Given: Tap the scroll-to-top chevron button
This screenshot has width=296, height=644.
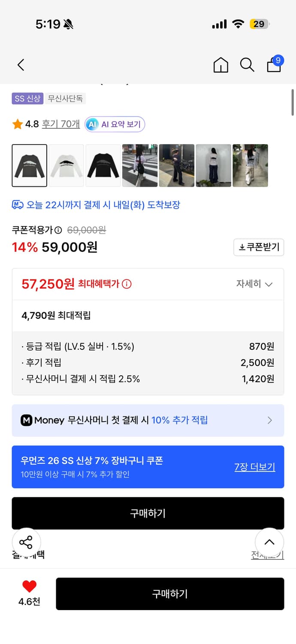Looking at the screenshot, I should coord(269,542).
